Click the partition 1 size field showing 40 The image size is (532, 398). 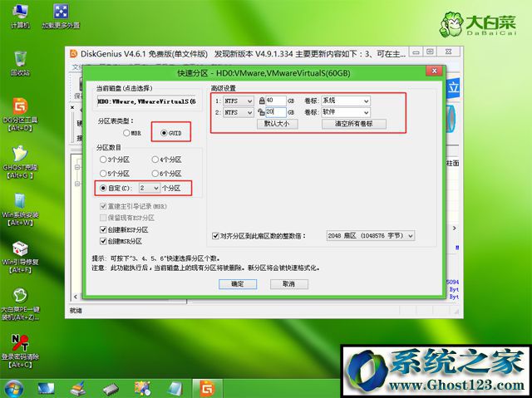click(276, 101)
